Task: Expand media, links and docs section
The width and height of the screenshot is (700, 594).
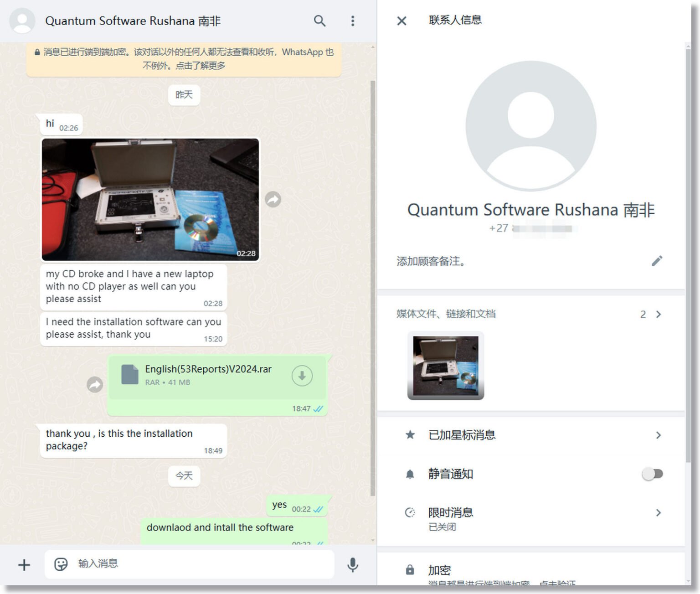Action: point(658,314)
